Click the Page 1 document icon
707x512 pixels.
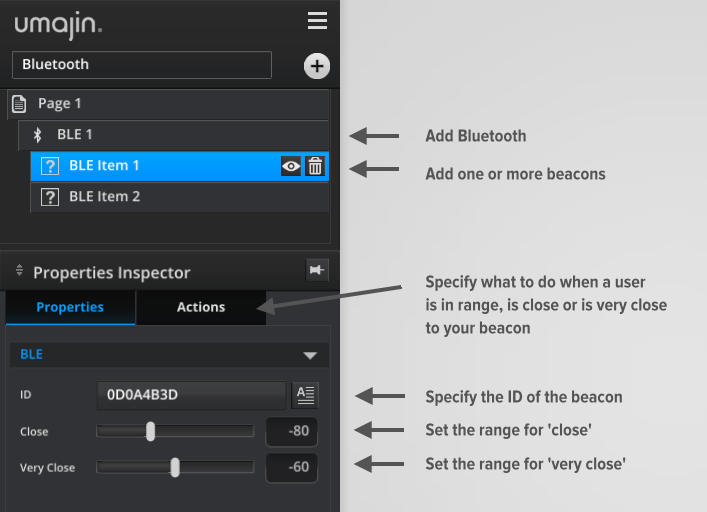19,103
